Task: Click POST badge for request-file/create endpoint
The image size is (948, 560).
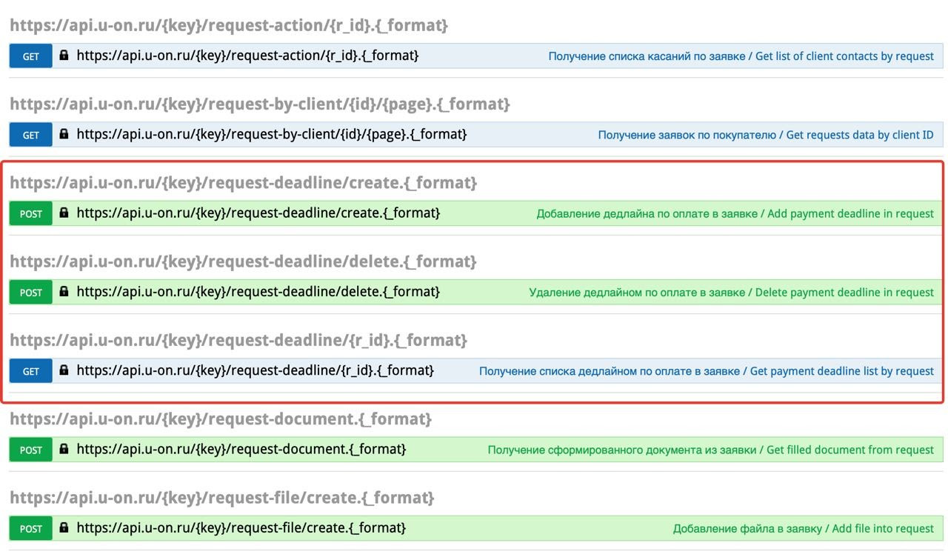Action: [x=31, y=528]
